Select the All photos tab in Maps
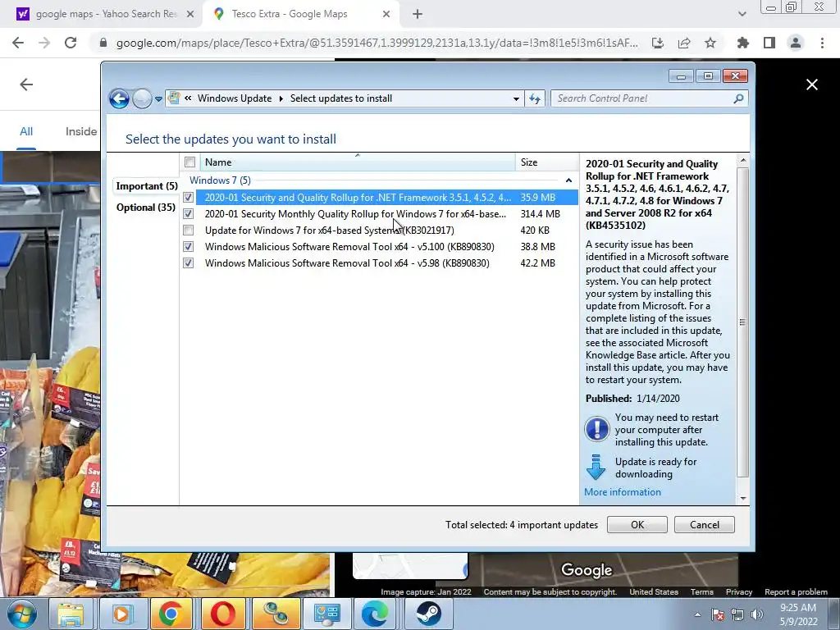This screenshot has height=630, width=840. [x=26, y=131]
